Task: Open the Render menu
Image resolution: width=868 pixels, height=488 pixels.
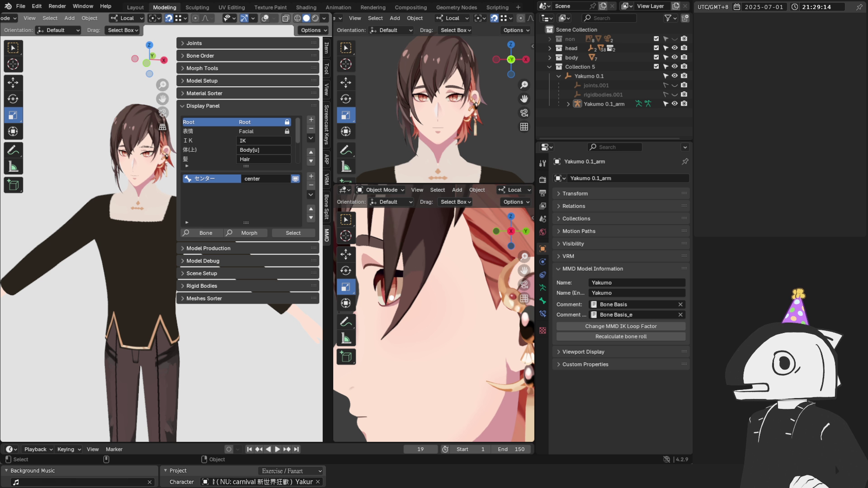Action: tap(57, 6)
